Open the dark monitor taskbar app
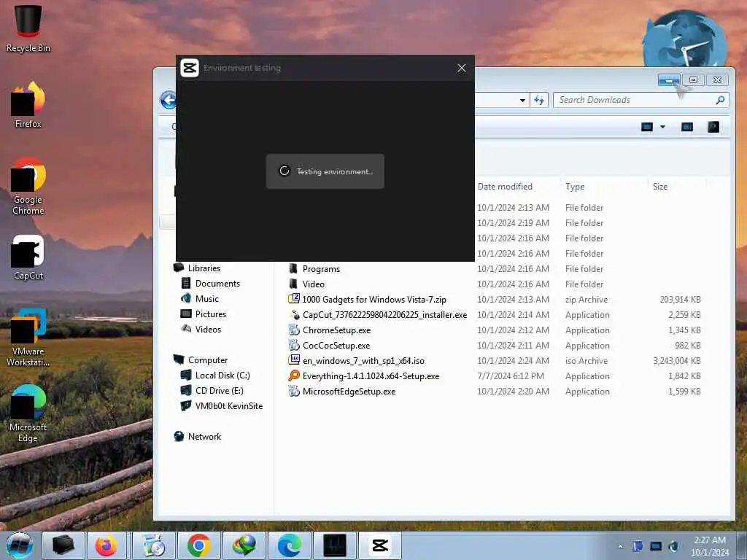This screenshot has height=560, width=747. coord(334,545)
